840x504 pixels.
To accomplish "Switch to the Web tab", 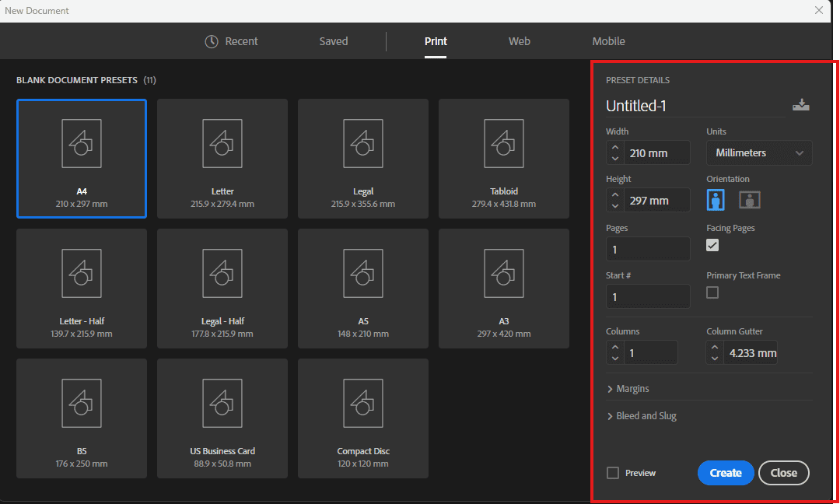I will point(519,41).
